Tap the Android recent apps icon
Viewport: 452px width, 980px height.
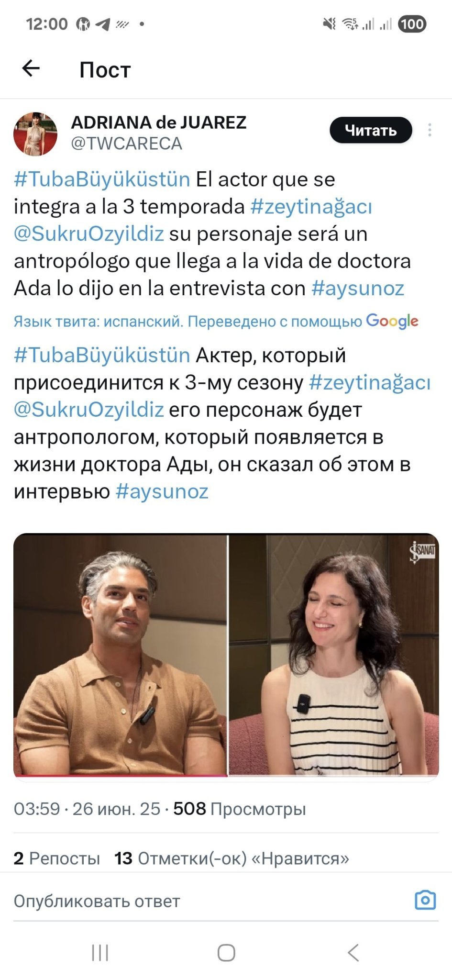click(x=100, y=953)
